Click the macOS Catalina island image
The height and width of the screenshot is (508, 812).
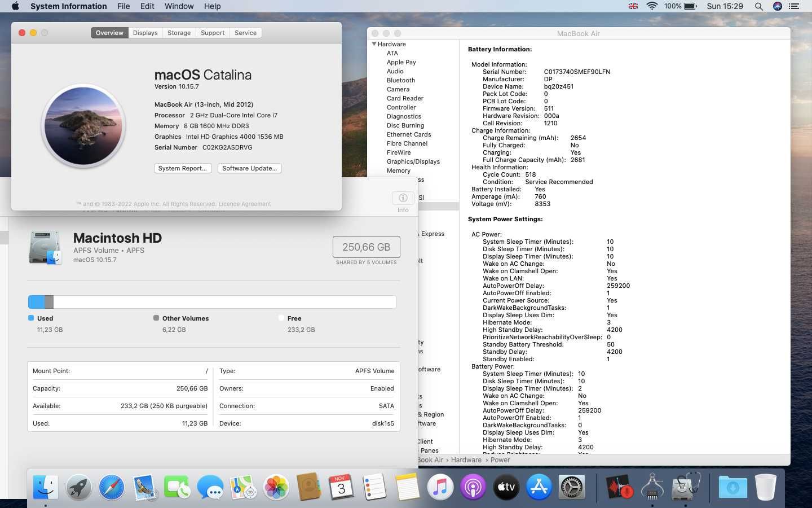[83, 126]
